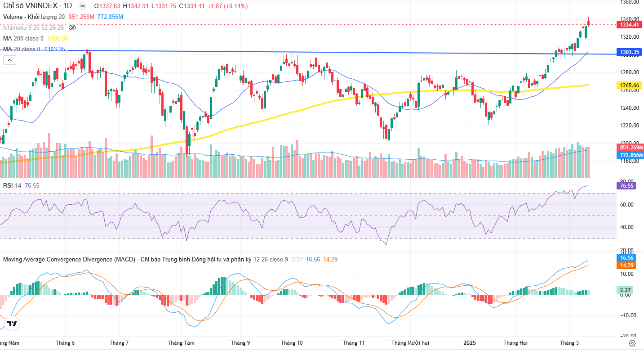This screenshot has width=644, height=351.
Task: Click the orange 14.29 signal axis label
Action: pos(626,265)
